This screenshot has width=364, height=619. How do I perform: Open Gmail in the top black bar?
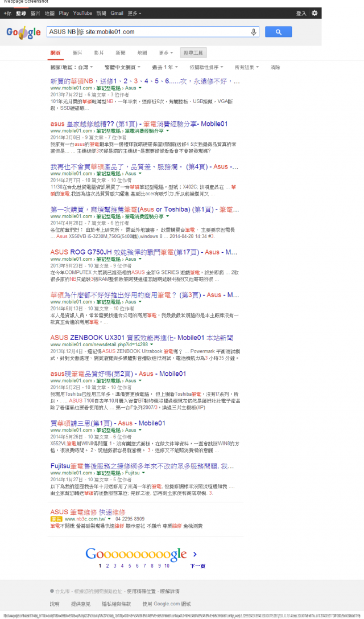(x=117, y=13)
